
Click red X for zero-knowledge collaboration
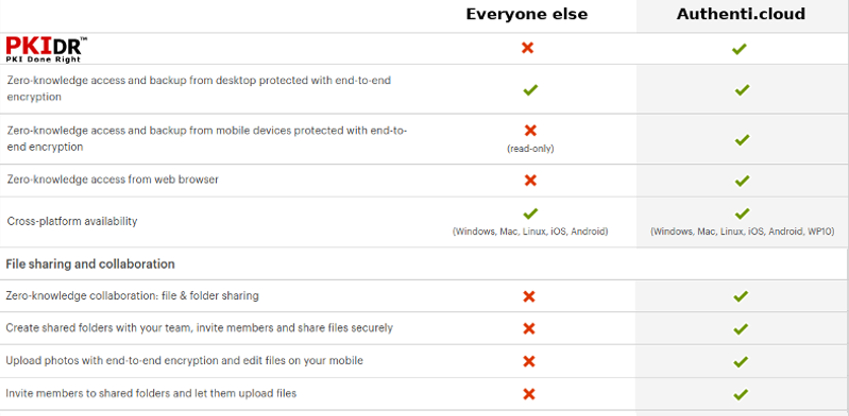point(529,296)
